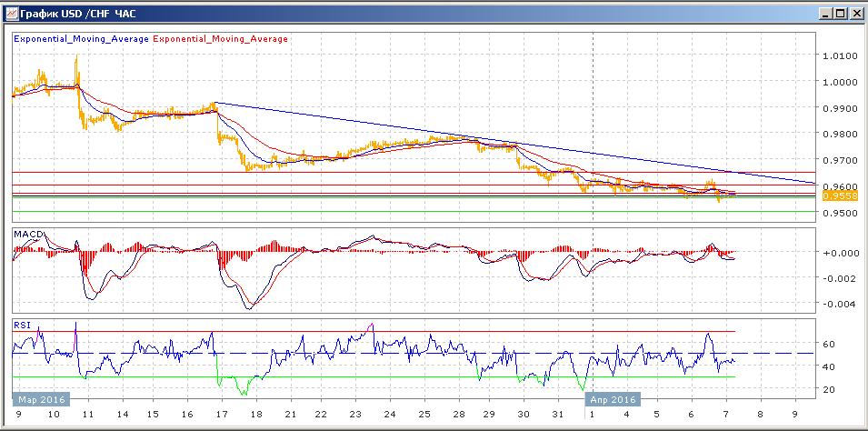Click the RSI axis value 60

coord(829,345)
